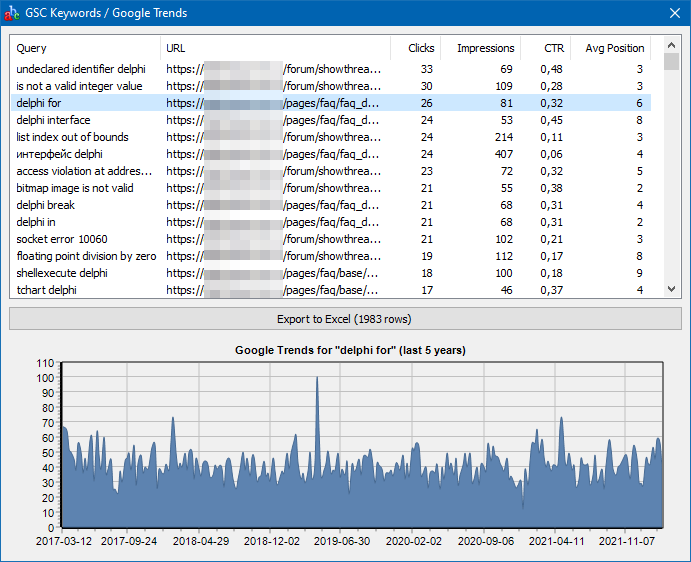The height and width of the screenshot is (562, 691).
Task: Close the GSC Keywords window
Action: pos(673,13)
